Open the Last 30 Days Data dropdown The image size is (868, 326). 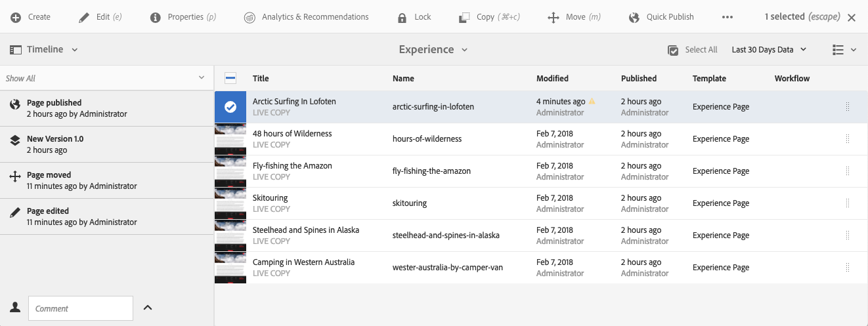(x=769, y=50)
